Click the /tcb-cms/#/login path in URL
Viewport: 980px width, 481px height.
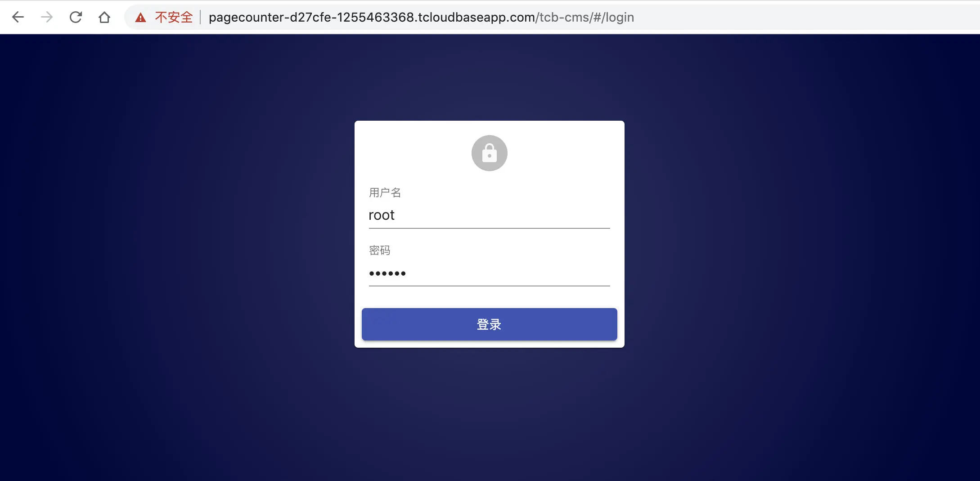pyautogui.click(x=584, y=17)
